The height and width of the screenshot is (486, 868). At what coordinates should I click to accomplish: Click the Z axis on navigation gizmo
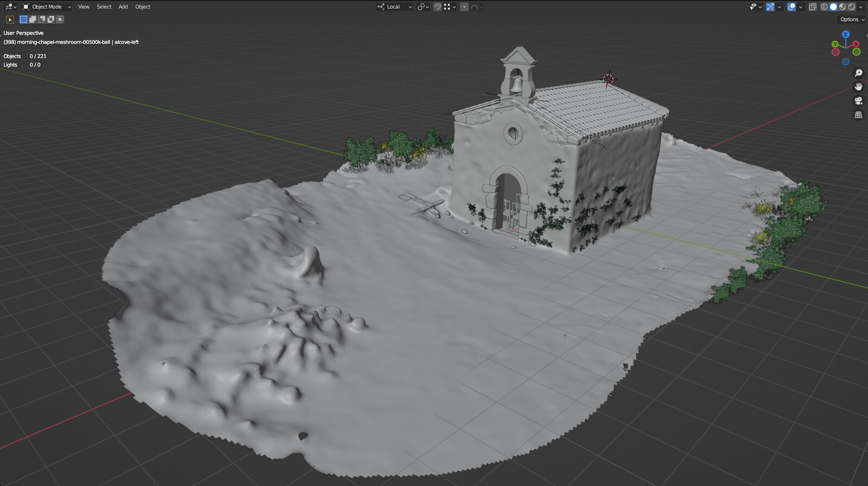coord(846,34)
